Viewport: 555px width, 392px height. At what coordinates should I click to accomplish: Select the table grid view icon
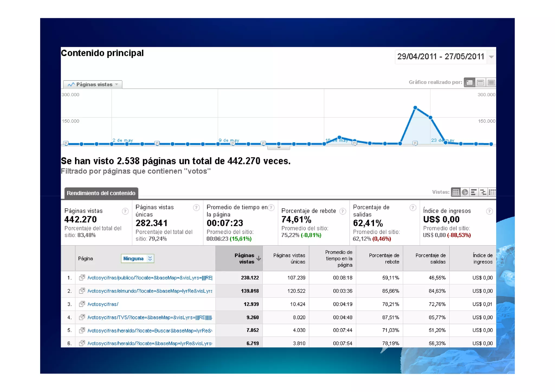456,192
